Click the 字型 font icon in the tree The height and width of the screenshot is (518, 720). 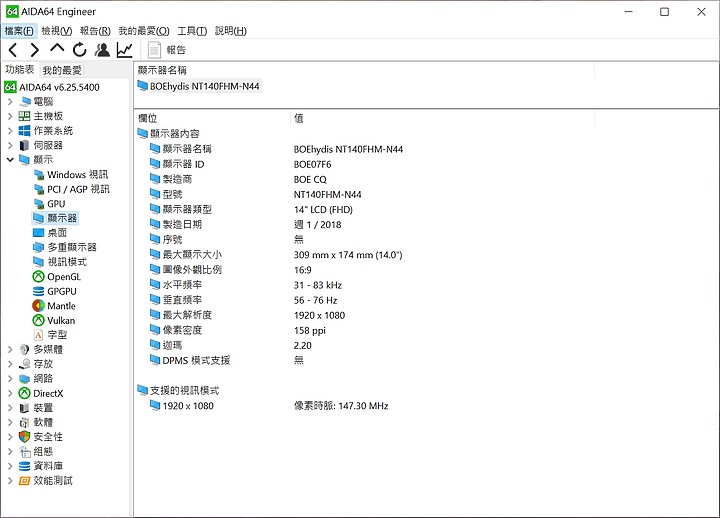39,335
